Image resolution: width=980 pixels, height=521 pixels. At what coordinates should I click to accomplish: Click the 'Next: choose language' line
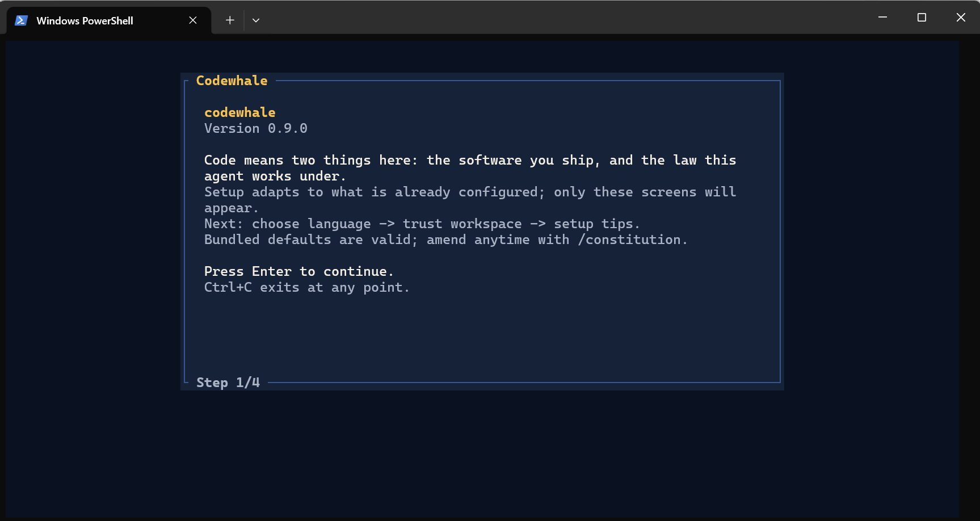pyautogui.click(x=422, y=224)
